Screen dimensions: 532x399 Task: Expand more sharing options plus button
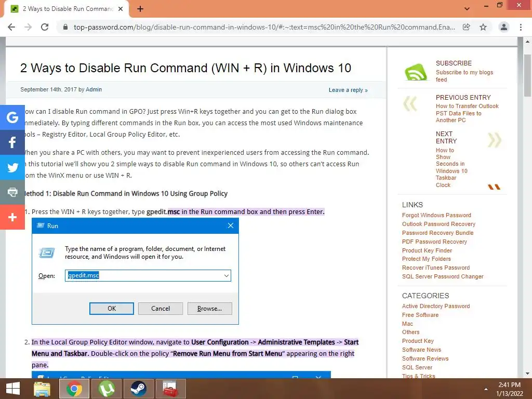12,217
